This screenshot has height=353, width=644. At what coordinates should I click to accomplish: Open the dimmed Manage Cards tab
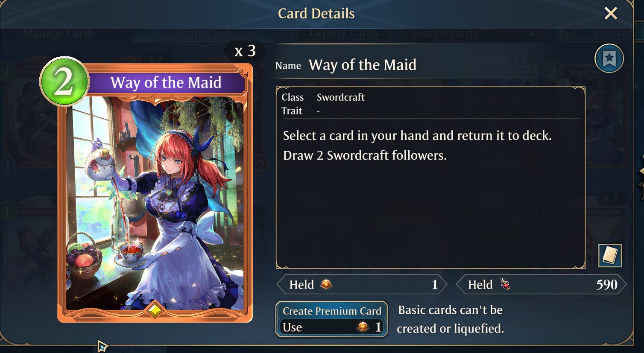click(59, 34)
